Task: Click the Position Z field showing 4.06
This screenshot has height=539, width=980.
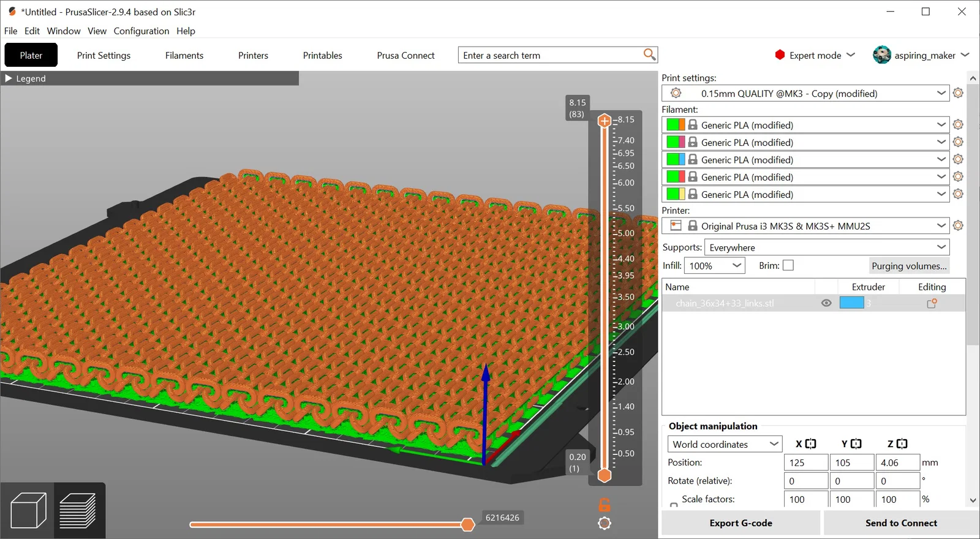Action: tap(897, 462)
